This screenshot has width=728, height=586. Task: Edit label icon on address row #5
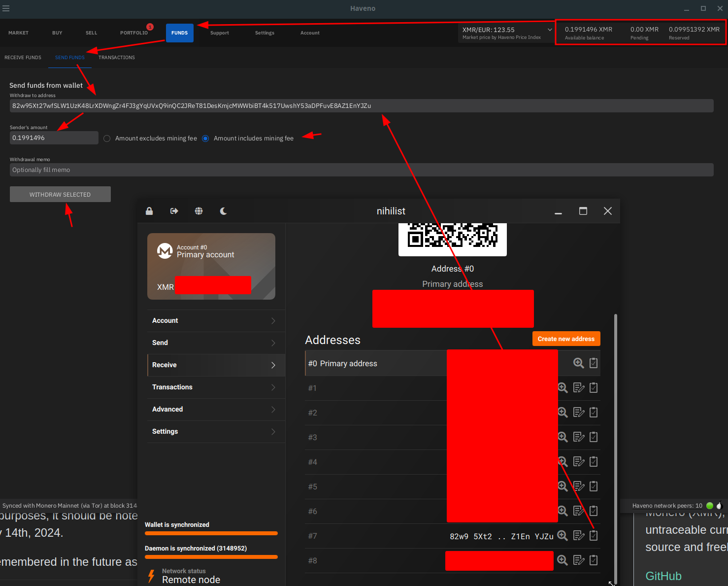pos(579,486)
